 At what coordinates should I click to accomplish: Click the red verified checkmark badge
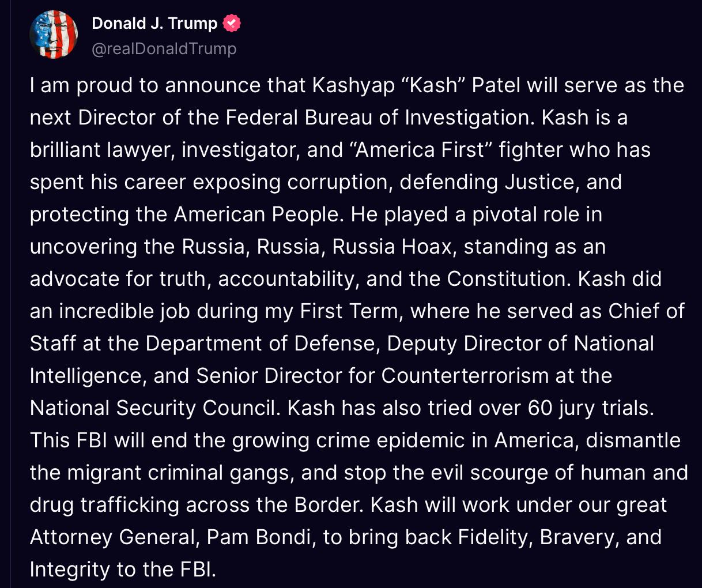coord(231,24)
